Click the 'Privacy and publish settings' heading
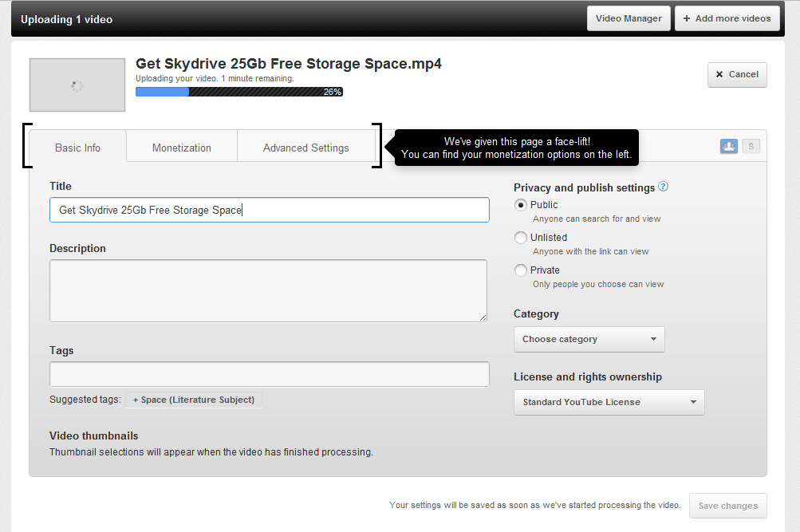800x532 pixels. coord(584,187)
